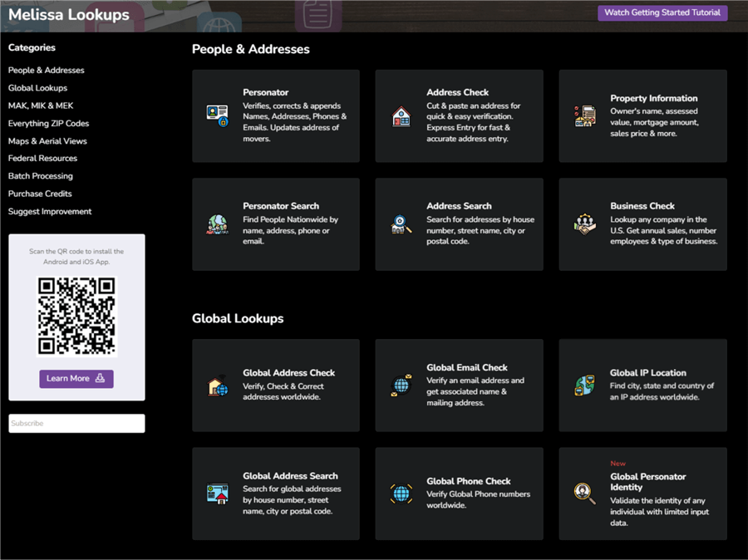Open the Address Search card title
748x560 pixels.
click(459, 205)
